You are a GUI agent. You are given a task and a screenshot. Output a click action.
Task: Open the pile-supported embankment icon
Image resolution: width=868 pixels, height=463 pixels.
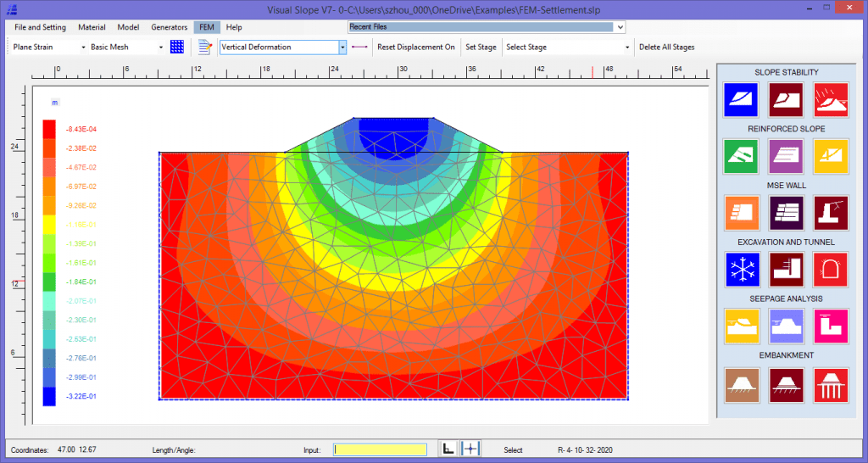coord(831,385)
